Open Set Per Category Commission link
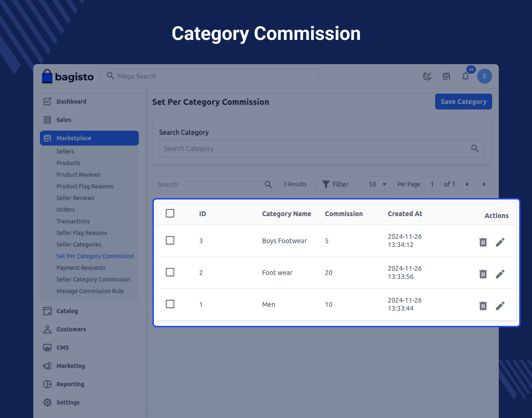 95,256
